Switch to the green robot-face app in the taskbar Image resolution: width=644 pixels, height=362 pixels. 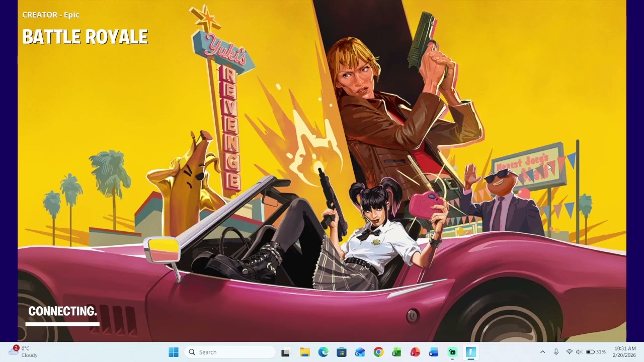point(452,352)
